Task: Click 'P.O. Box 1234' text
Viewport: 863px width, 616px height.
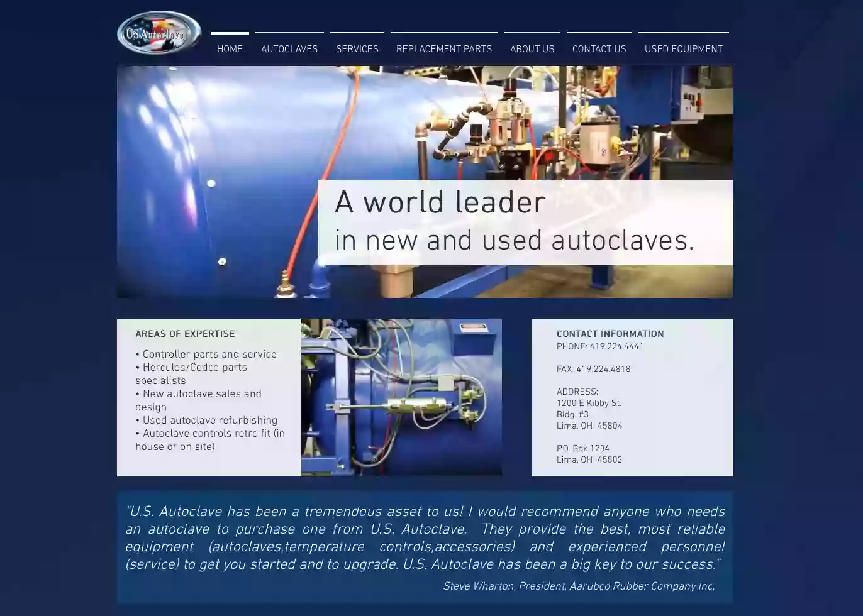Action: click(x=583, y=449)
